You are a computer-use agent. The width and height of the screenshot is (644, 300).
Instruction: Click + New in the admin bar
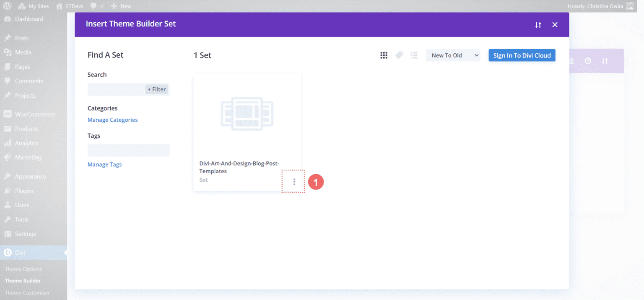pyautogui.click(x=121, y=6)
